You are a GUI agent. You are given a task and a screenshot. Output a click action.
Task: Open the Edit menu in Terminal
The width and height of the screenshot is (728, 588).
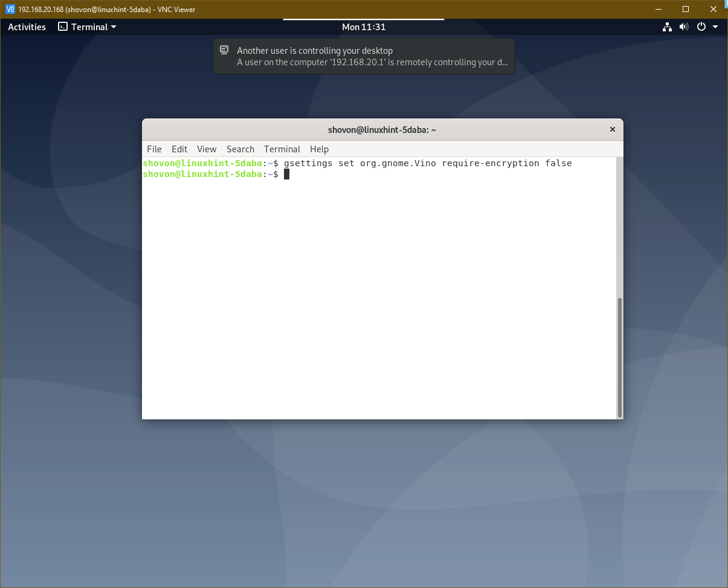pos(179,149)
